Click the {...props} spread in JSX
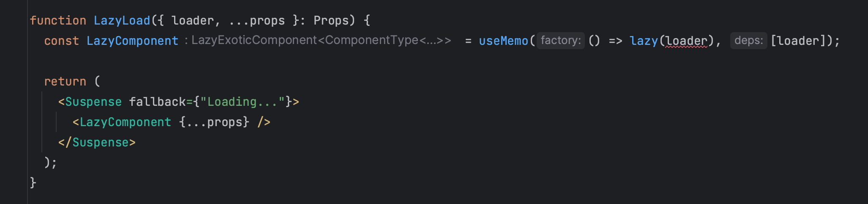The width and height of the screenshot is (868, 204). click(x=214, y=122)
